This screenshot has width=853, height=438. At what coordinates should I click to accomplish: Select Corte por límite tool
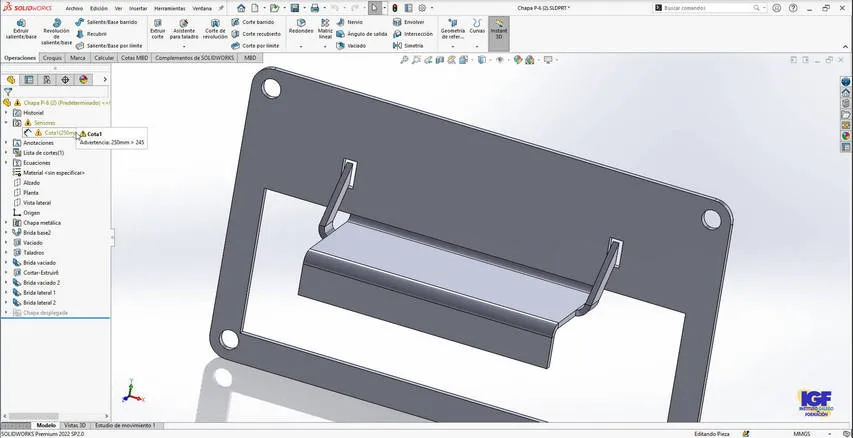pyautogui.click(x=255, y=46)
